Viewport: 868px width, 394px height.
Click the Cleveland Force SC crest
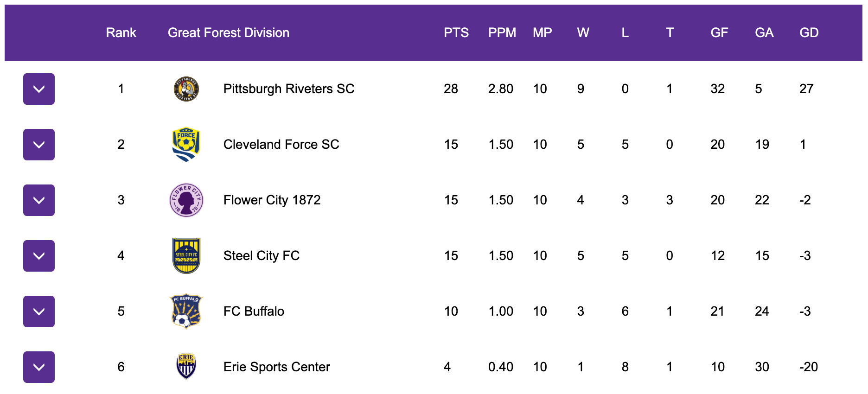[x=186, y=145]
